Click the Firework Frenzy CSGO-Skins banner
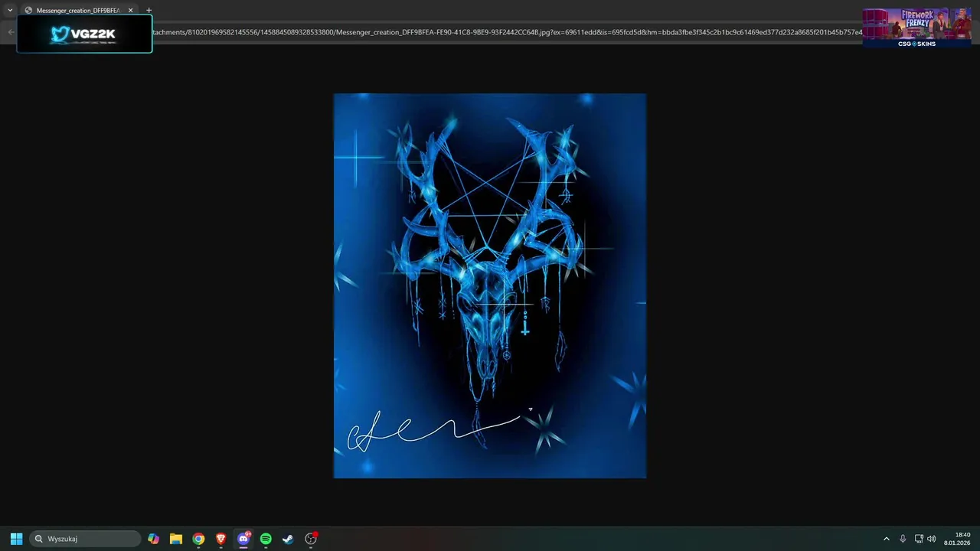Viewport: 980px width, 551px height. (916, 28)
